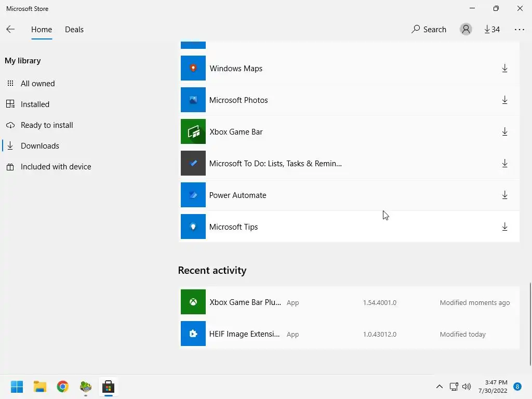Click the Windows Maps app name

[236, 69]
